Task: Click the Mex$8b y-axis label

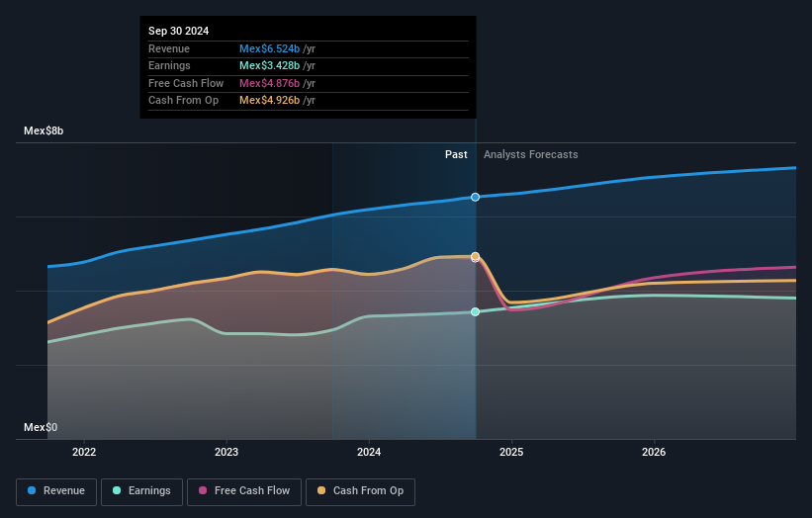Action: click(44, 130)
